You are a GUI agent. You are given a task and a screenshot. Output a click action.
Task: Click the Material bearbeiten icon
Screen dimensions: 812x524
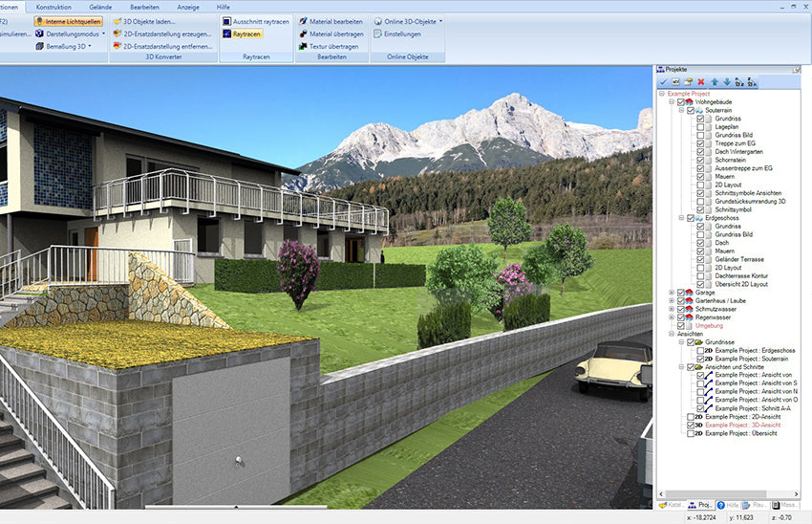pos(303,20)
